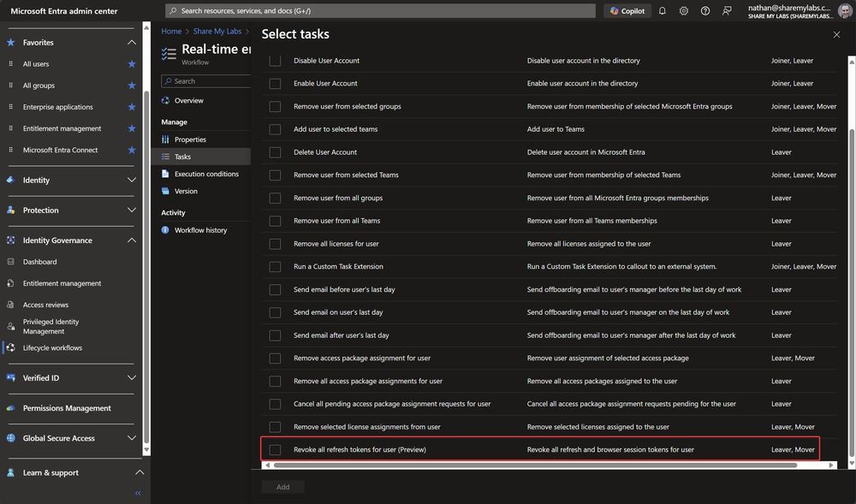
Task: Click horizontal scrollbar of task list
Action: point(535,465)
